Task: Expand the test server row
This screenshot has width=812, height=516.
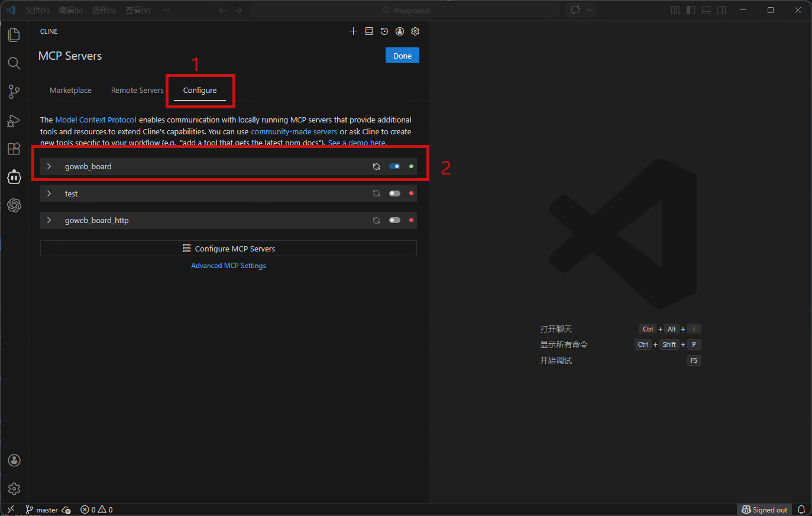Action: pos(49,193)
